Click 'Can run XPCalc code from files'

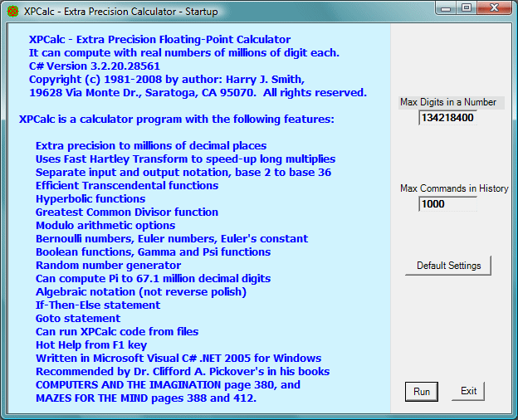coord(117,332)
